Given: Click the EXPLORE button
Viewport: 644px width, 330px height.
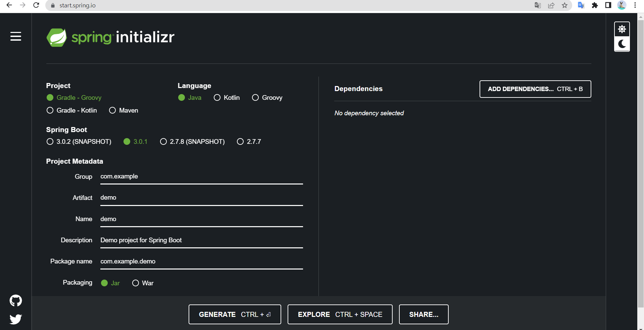Looking at the screenshot, I should (340, 315).
